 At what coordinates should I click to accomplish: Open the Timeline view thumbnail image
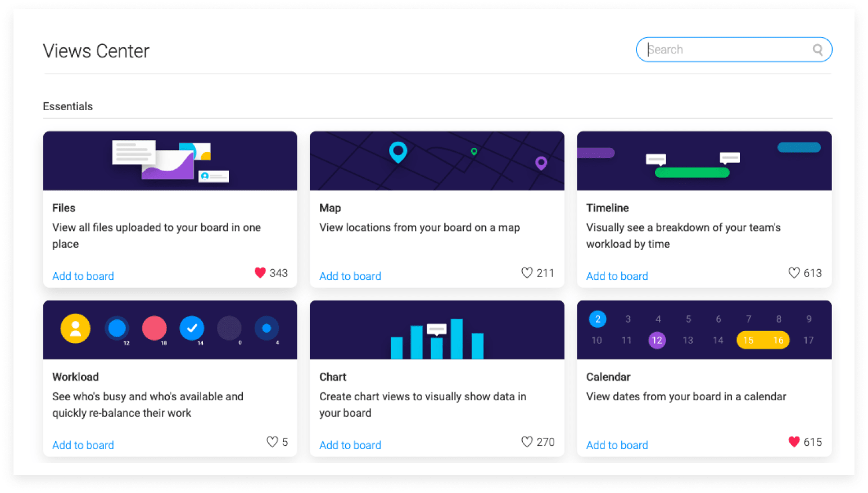coord(704,161)
